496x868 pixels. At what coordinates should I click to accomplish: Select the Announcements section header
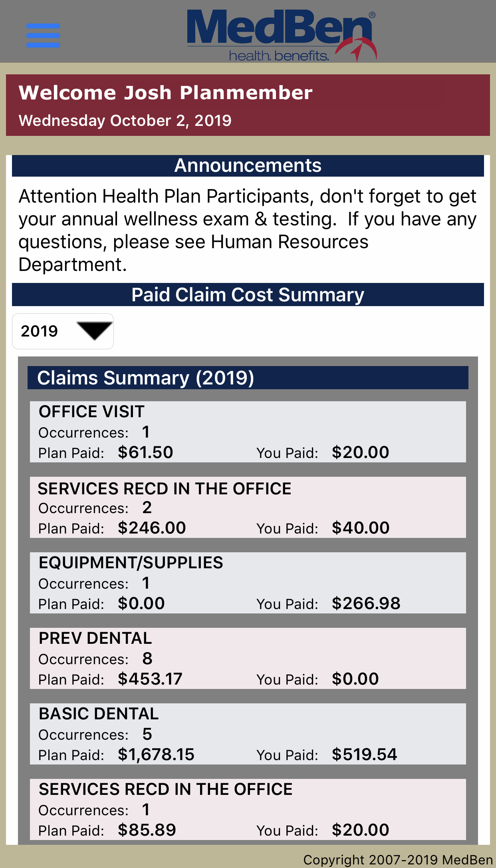[x=248, y=166]
